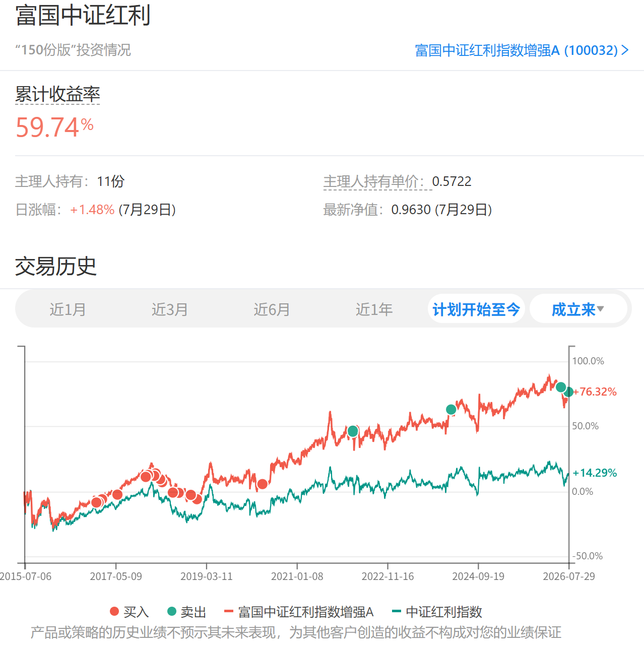Click the 2015-07-06 axis date label
644x647 pixels.
coord(26,576)
